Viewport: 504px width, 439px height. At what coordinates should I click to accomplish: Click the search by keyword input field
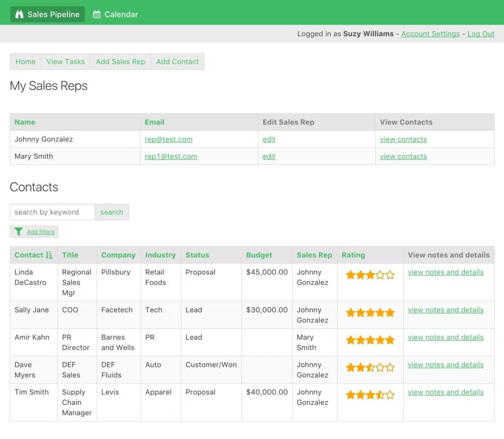pos(52,212)
